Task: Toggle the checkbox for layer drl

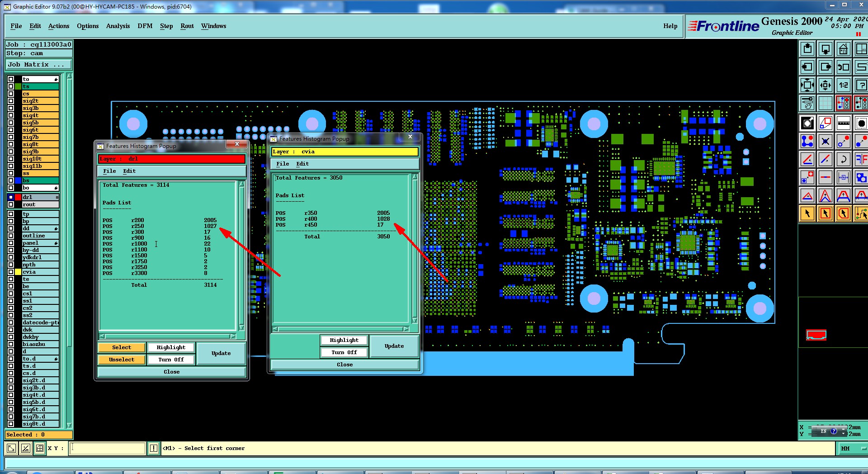Action: click(11, 197)
